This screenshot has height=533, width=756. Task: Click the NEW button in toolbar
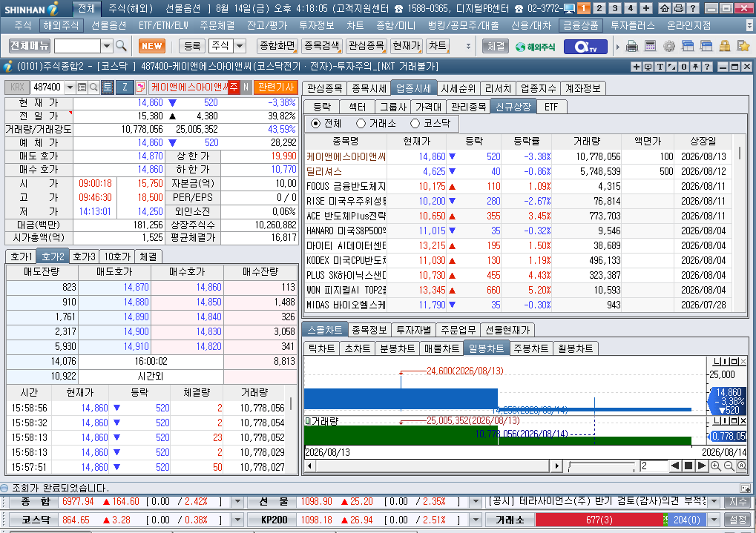point(152,46)
